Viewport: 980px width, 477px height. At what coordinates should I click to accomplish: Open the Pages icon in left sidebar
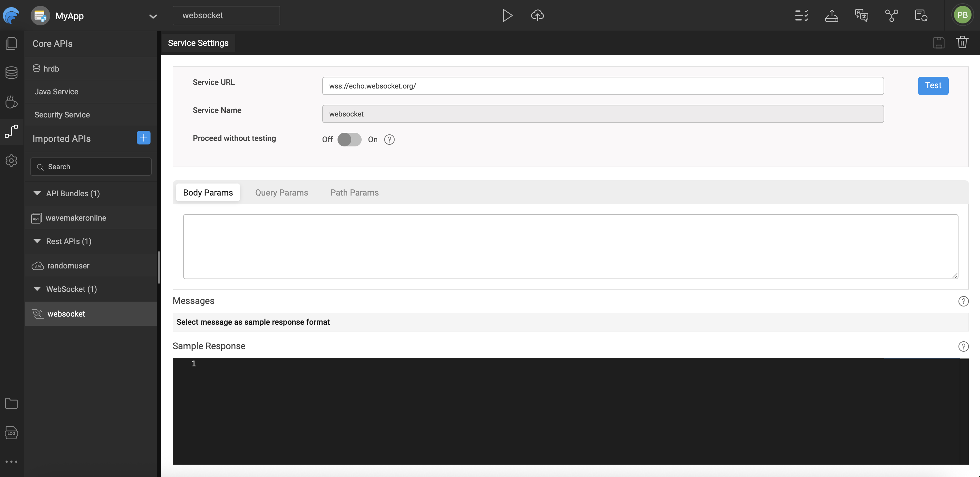pyautogui.click(x=11, y=43)
